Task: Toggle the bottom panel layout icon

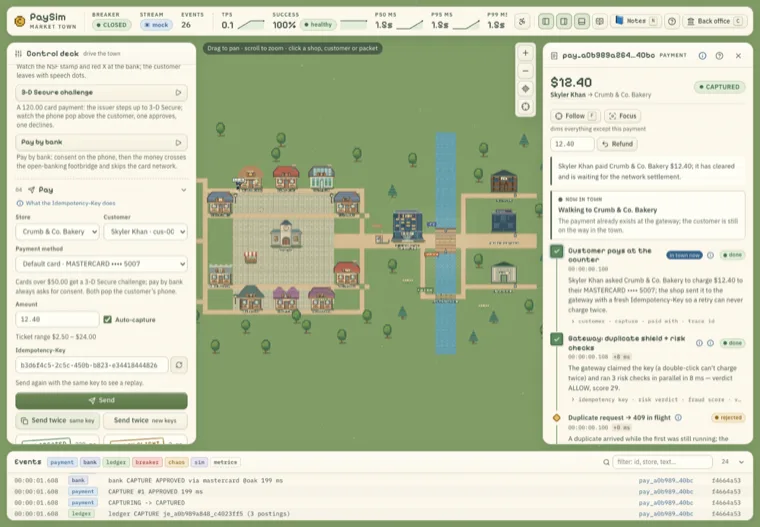Action: 582,21
